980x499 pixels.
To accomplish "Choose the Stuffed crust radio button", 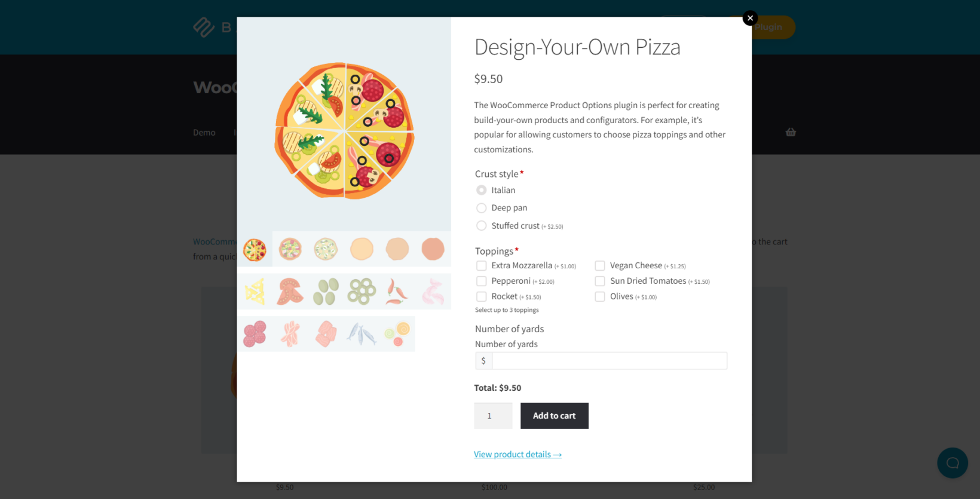I will pyautogui.click(x=482, y=226).
